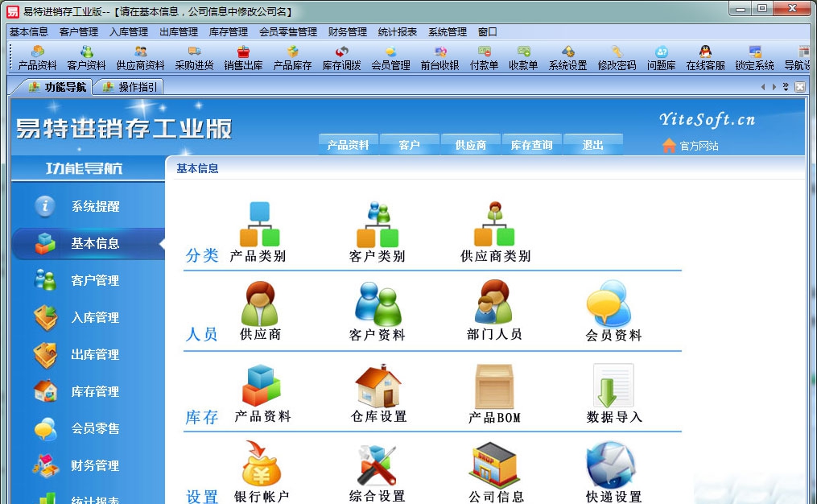
Task: Click the 数据导入 green arrow icon
Action: (x=612, y=388)
